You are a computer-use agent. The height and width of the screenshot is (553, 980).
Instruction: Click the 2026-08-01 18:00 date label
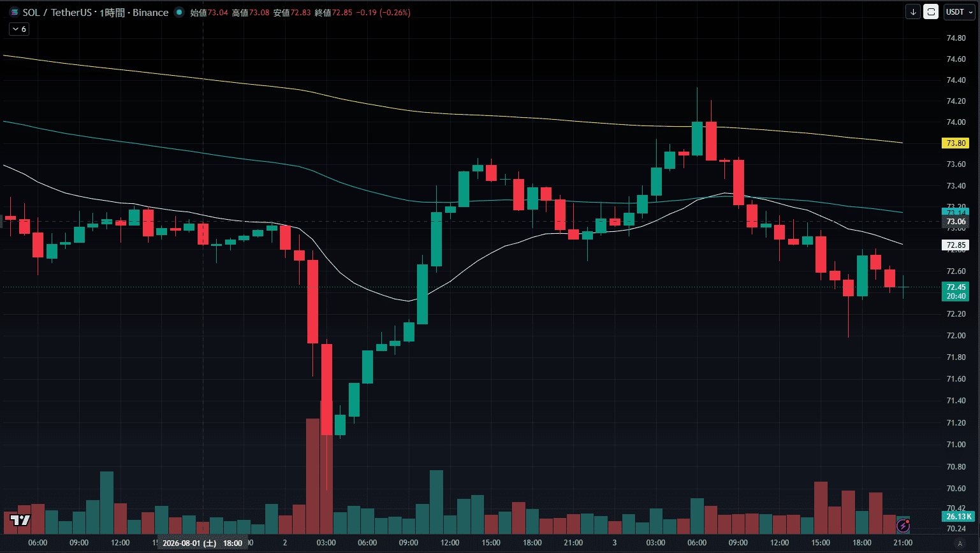click(202, 543)
